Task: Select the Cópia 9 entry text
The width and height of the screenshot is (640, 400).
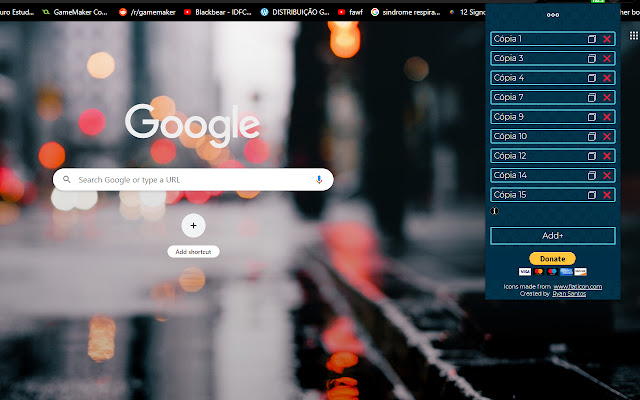Action: click(x=508, y=117)
